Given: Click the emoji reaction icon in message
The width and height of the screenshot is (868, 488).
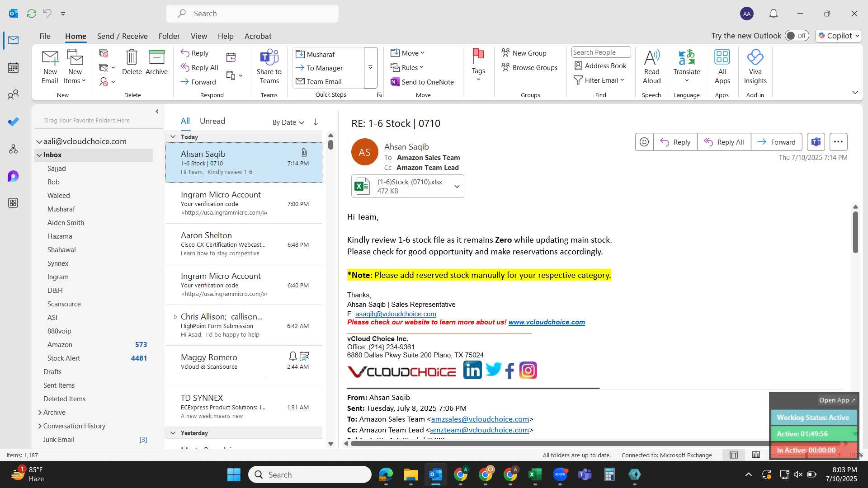Looking at the screenshot, I should coord(644,142).
